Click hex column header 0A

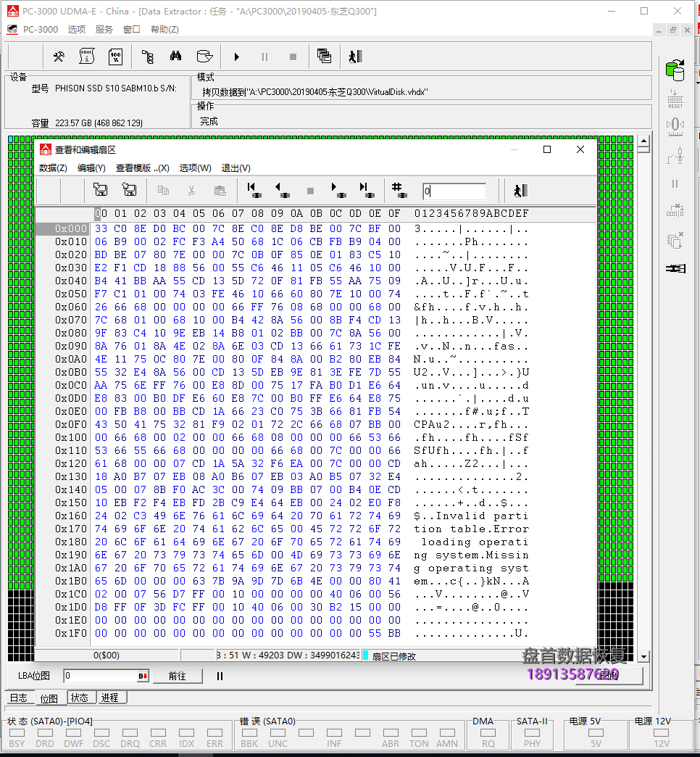click(296, 213)
